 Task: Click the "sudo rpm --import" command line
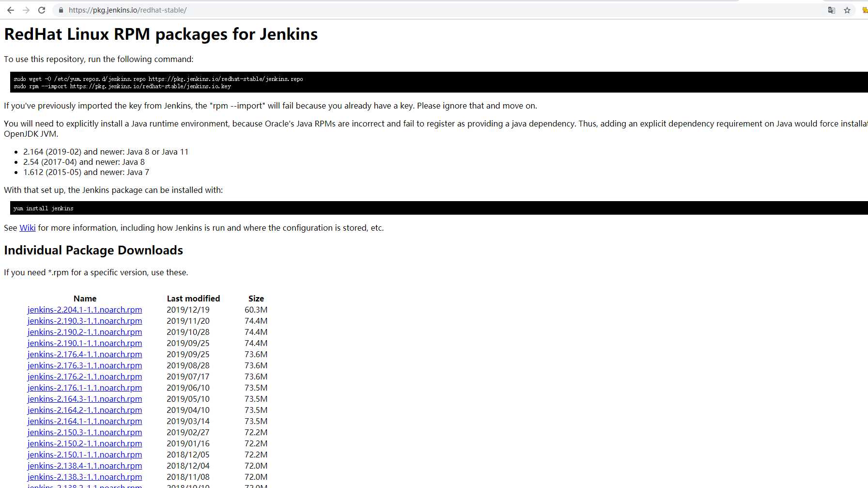(123, 86)
